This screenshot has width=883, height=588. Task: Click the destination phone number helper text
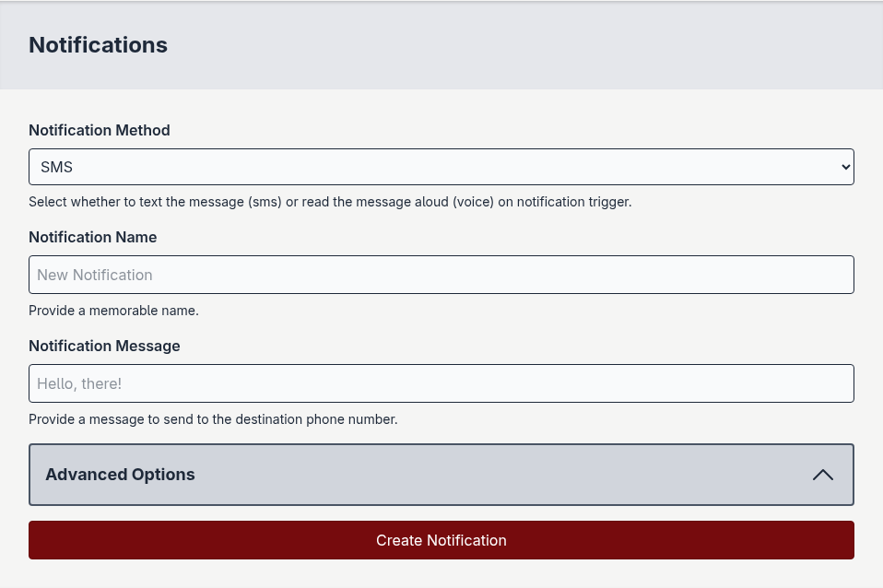coord(213,419)
